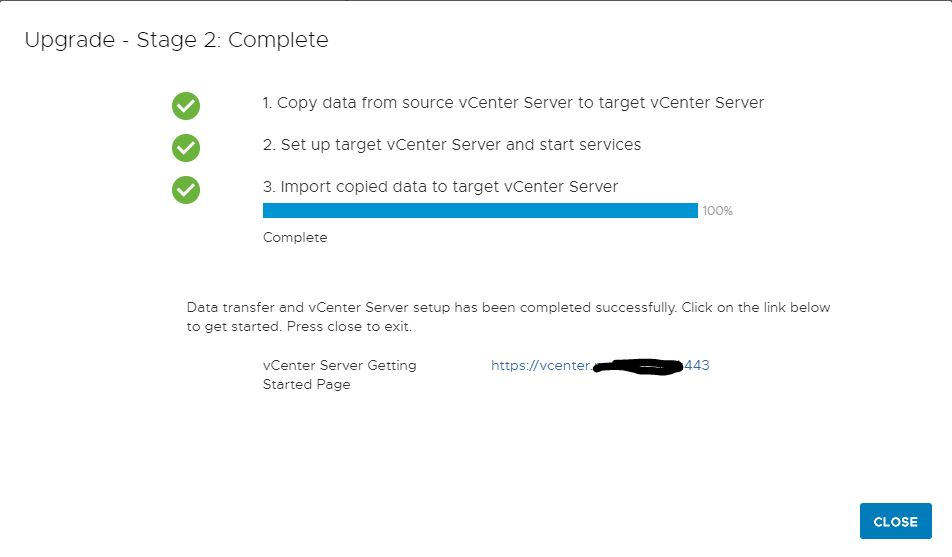Click the 'Started Page' label line

307,384
